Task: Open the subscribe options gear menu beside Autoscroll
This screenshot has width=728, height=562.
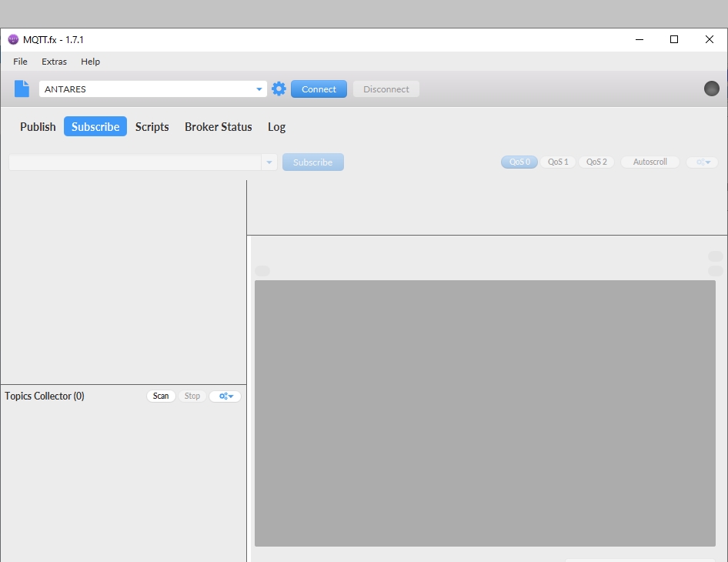Action: [x=702, y=162]
